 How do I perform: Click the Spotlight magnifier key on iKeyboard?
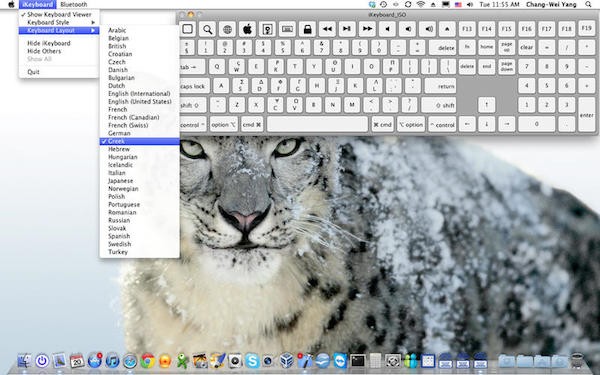point(208,29)
